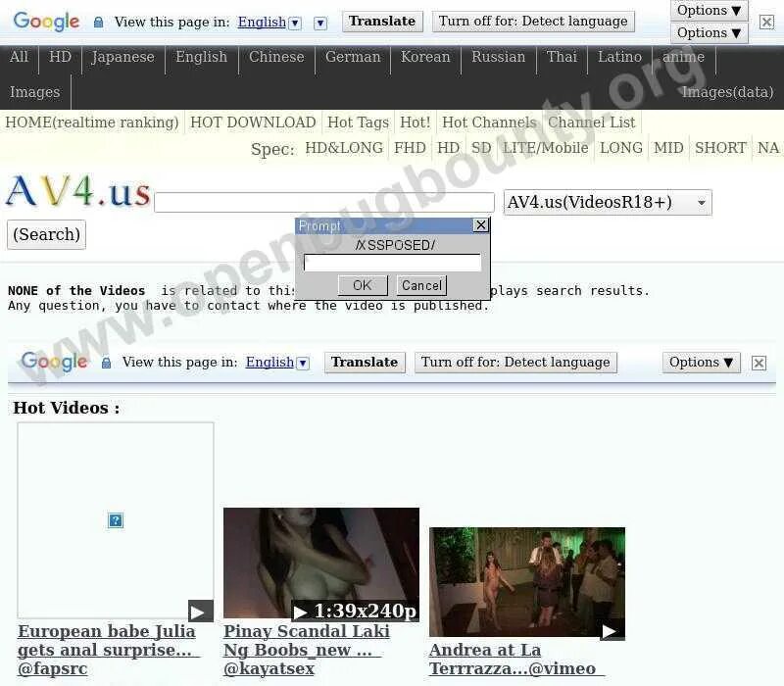Image resolution: width=784 pixels, height=686 pixels.
Task: Select the Chinese category tab
Action: coord(276,57)
